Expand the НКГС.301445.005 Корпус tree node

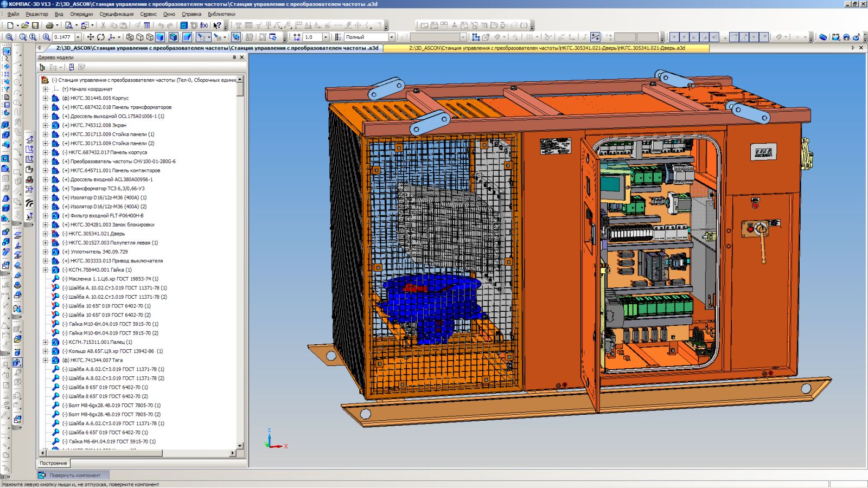[x=46, y=98]
